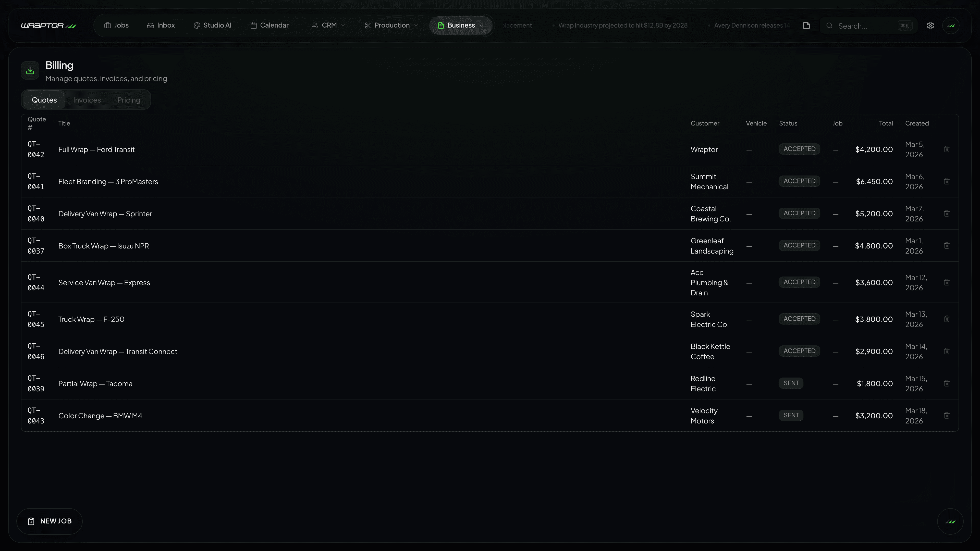Viewport: 980px width, 551px height.
Task: Delete quote QT-0042 with its trash icon
Action: tap(947, 149)
